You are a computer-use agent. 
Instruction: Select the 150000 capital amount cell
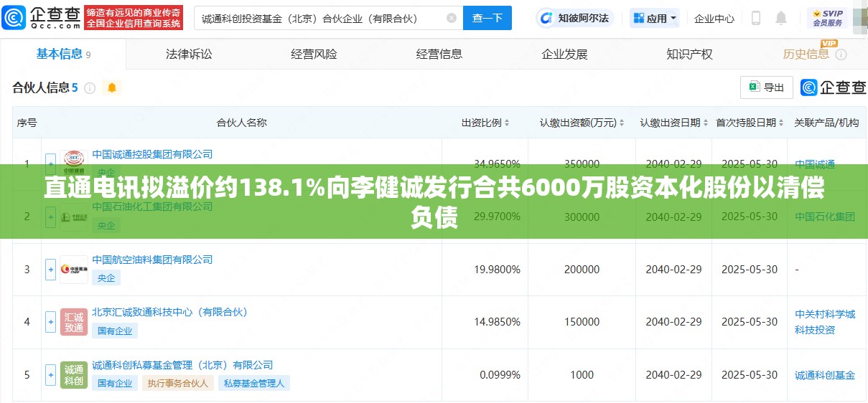582,322
